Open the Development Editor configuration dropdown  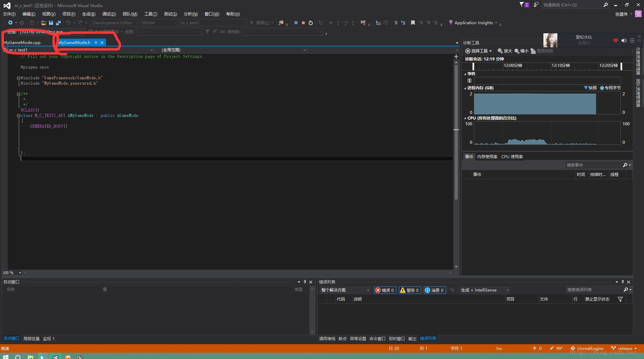coord(115,23)
